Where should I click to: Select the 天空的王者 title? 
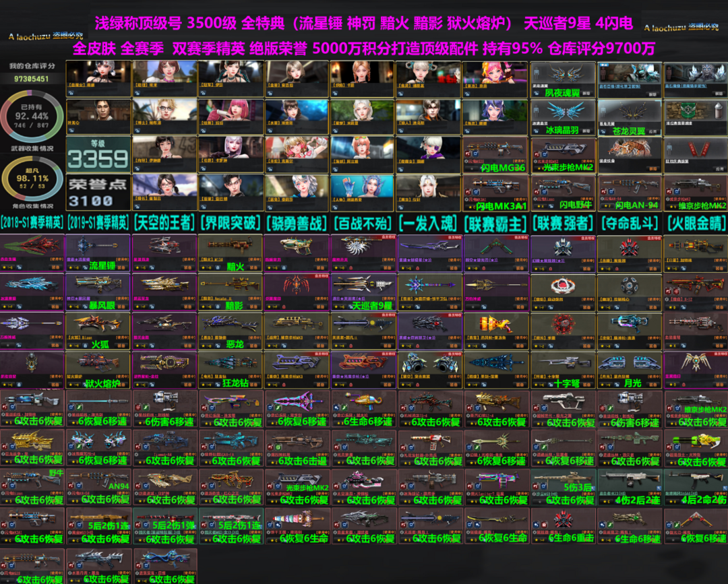(164, 222)
